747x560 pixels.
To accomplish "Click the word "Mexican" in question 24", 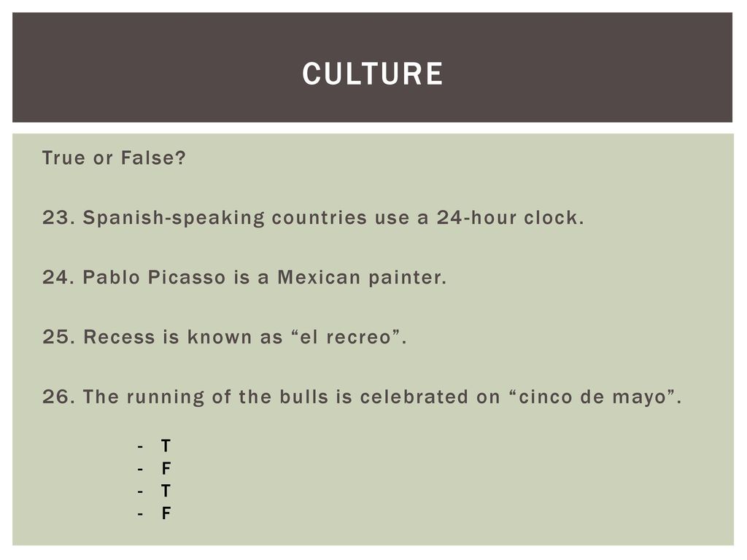I will (x=320, y=277).
